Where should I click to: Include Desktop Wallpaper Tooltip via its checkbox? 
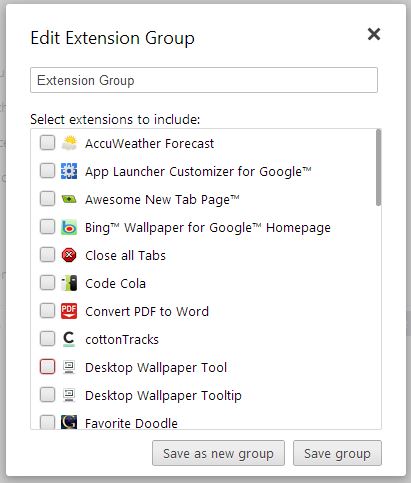pos(47,395)
